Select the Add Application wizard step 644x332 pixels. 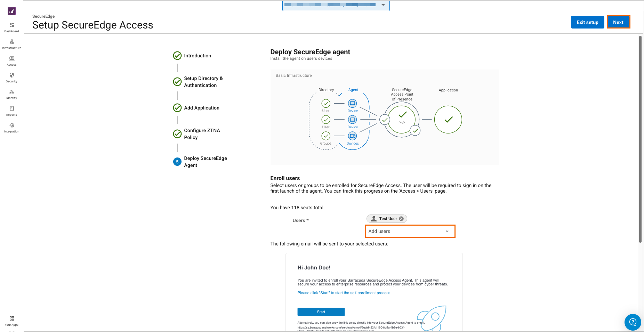click(201, 108)
